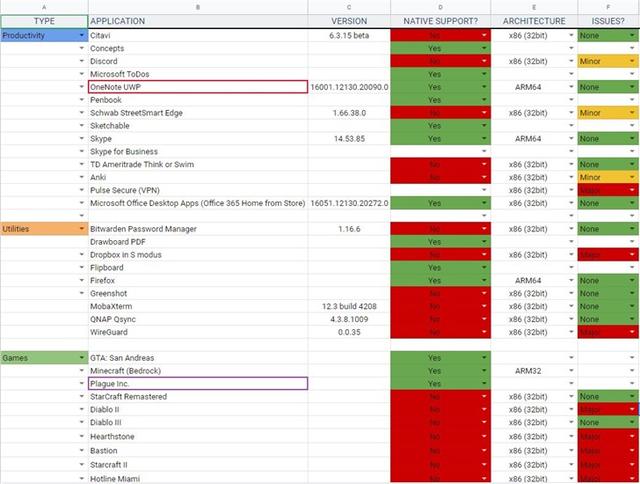
Task: Select the StarCraft Remastered cell
Action: (198, 397)
